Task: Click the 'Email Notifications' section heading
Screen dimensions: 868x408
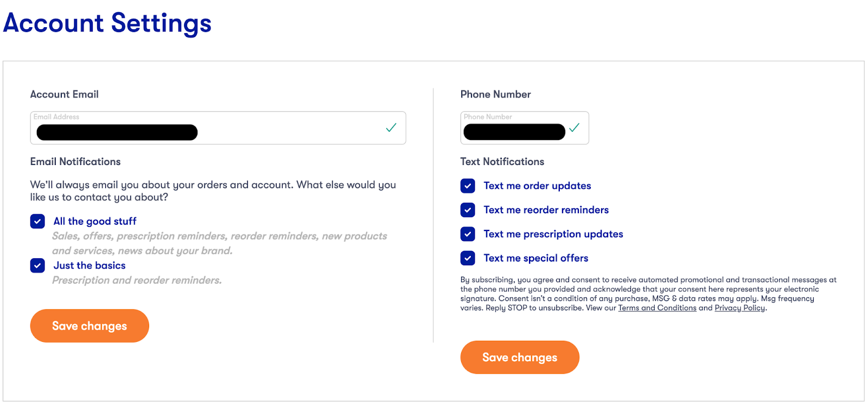Action: pyautogui.click(x=75, y=162)
